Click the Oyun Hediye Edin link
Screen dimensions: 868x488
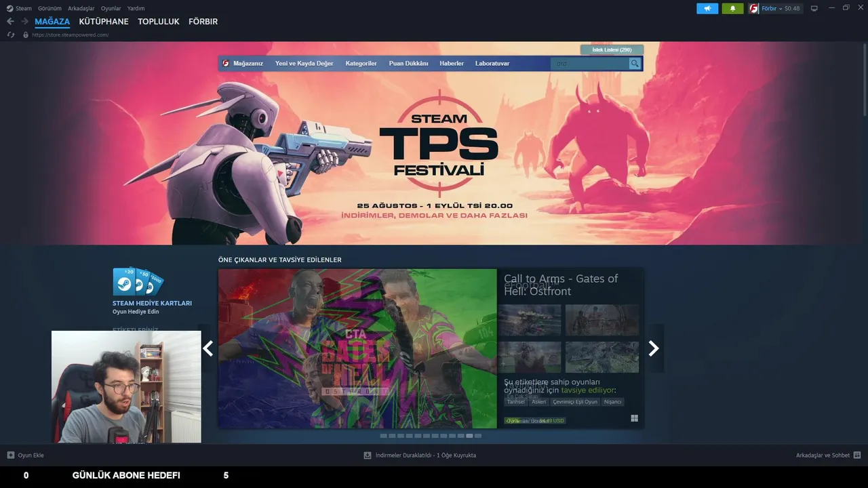[x=136, y=312]
